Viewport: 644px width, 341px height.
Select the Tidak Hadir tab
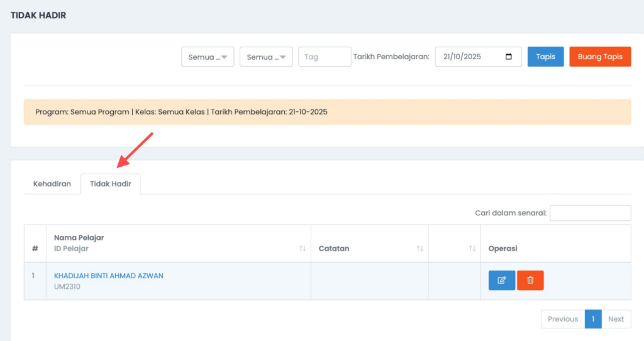[x=111, y=184]
